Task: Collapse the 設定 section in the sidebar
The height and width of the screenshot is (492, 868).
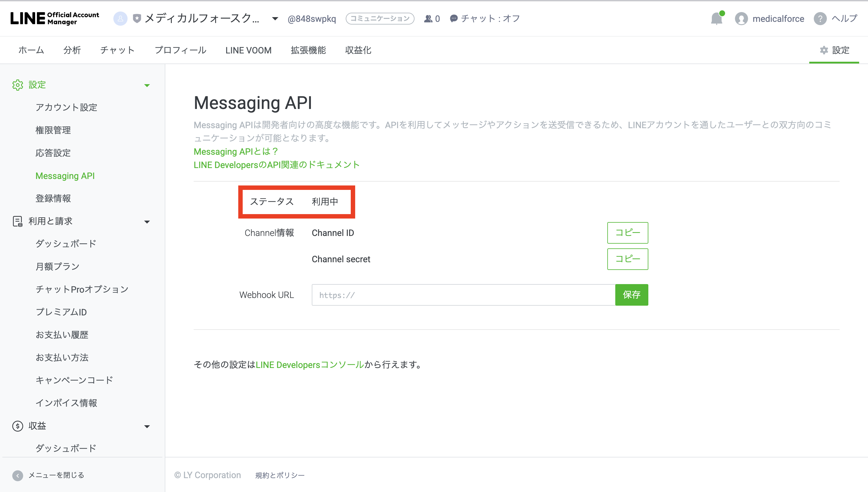Action: pyautogui.click(x=147, y=85)
